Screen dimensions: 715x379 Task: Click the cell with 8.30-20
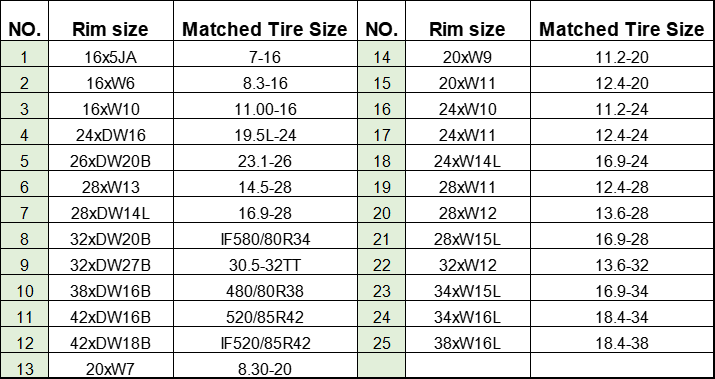[x=265, y=366]
